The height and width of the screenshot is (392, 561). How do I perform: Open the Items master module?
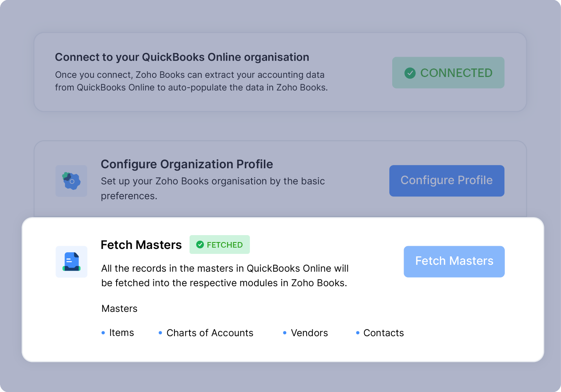tap(121, 333)
